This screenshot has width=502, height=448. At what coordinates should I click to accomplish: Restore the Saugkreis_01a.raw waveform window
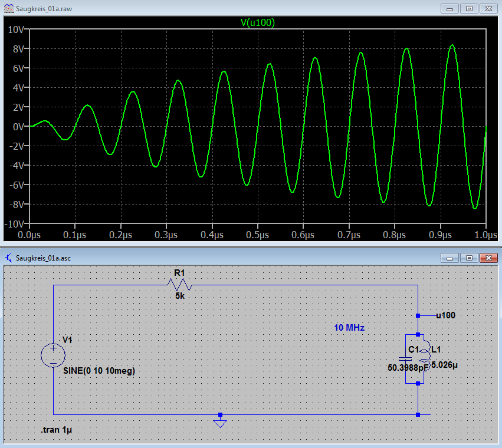(x=469, y=9)
